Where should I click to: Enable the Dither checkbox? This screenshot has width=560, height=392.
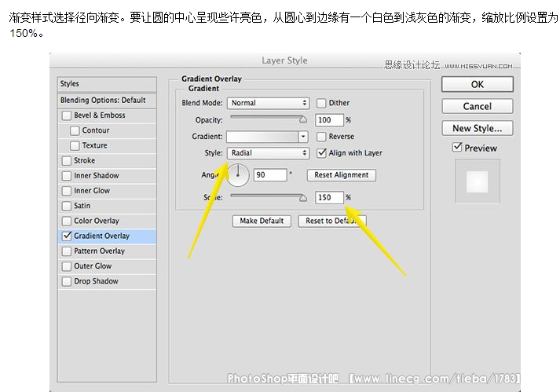pyautogui.click(x=321, y=103)
